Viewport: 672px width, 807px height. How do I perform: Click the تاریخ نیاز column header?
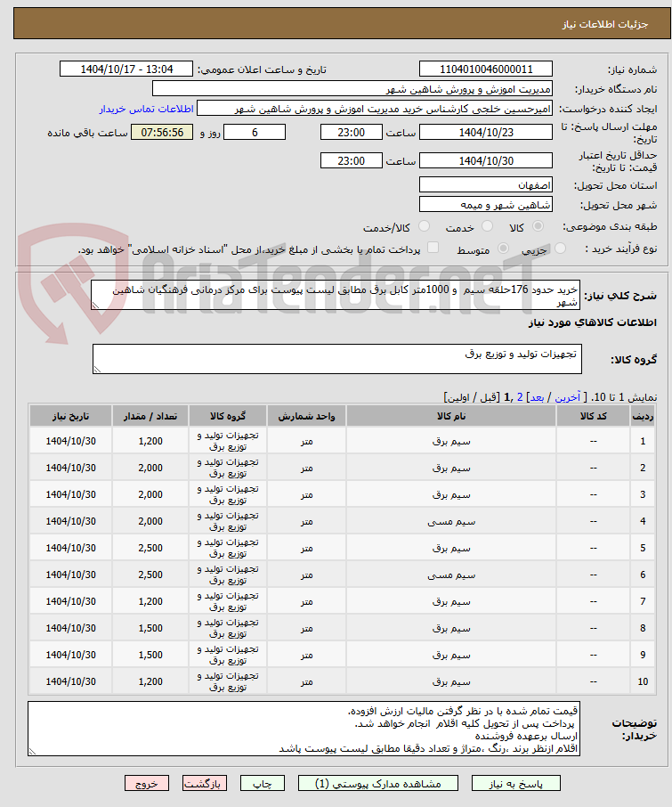click(x=70, y=416)
